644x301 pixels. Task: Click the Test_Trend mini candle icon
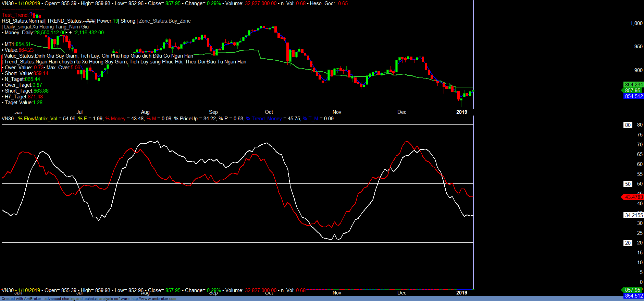tap(36, 15)
